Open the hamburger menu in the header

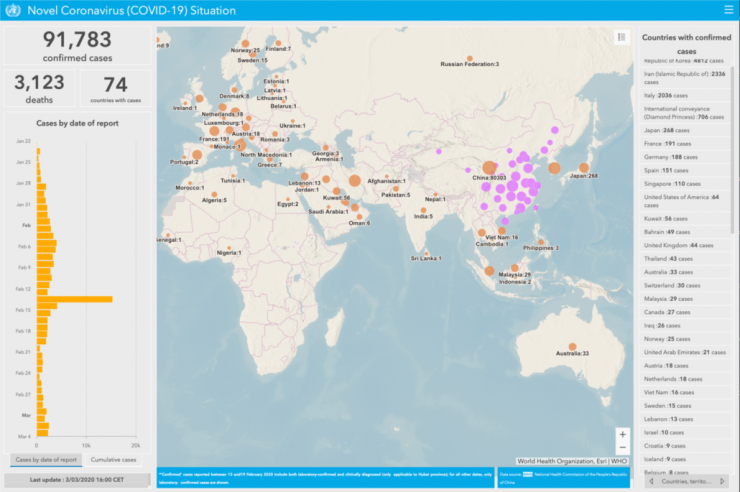tap(727, 10)
